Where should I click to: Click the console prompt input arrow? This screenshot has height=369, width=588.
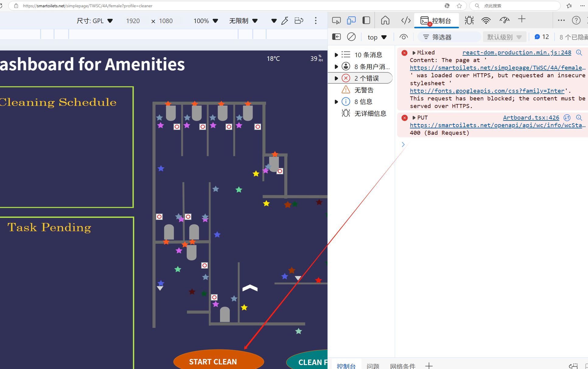(403, 144)
